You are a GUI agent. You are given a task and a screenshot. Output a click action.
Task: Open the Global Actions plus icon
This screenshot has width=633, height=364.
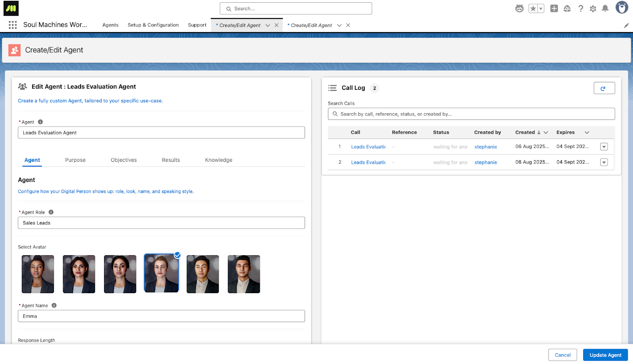[x=554, y=8]
